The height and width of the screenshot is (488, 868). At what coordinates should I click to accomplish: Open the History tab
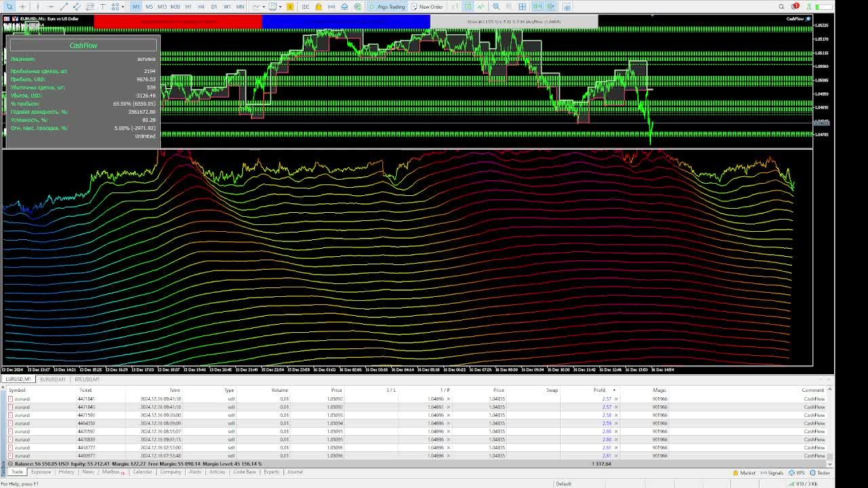66,472
